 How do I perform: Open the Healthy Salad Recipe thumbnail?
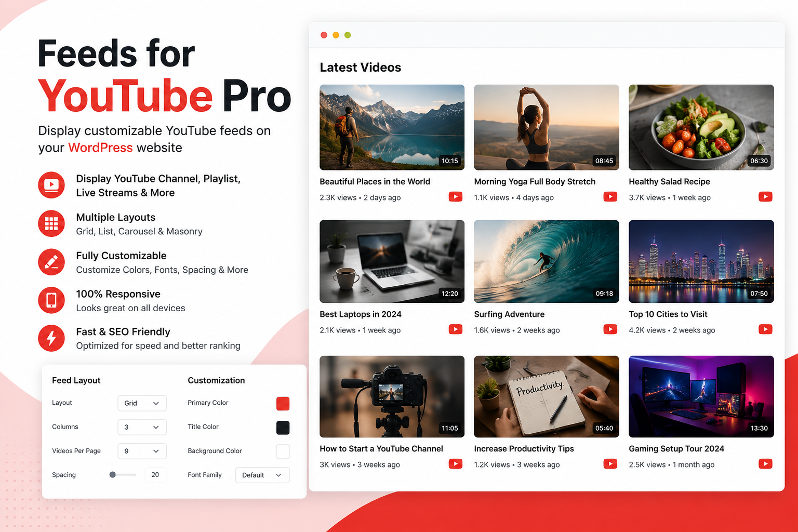click(x=701, y=127)
